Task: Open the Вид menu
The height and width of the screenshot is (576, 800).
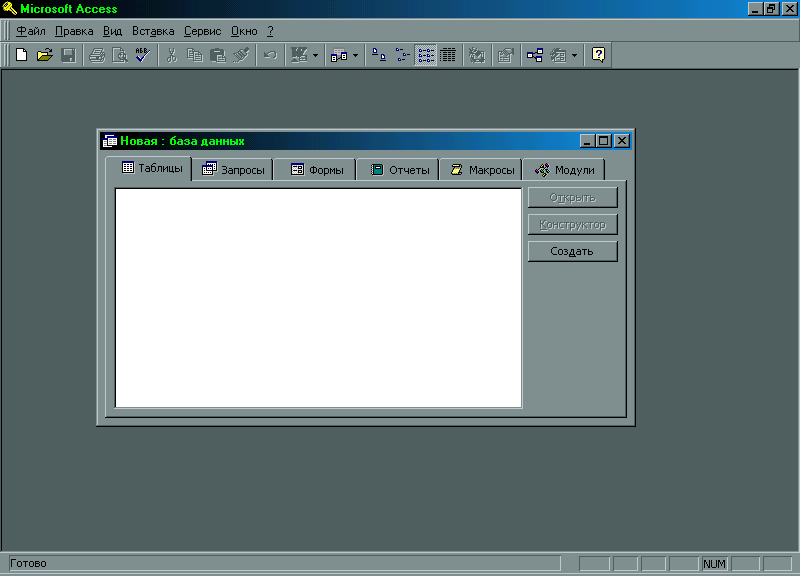Action: [x=112, y=31]
